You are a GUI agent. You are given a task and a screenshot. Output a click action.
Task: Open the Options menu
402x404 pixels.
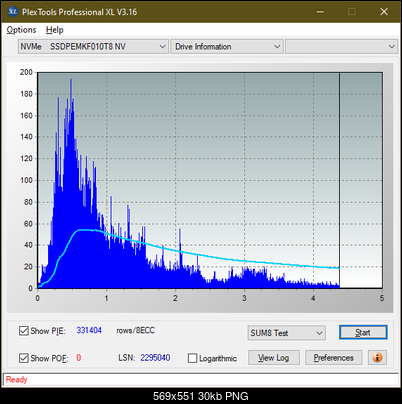pos(21,30)
